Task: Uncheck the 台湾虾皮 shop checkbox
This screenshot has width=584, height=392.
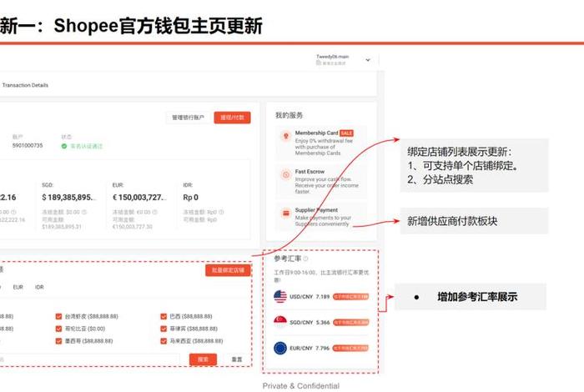Action: tap(58, 316)
